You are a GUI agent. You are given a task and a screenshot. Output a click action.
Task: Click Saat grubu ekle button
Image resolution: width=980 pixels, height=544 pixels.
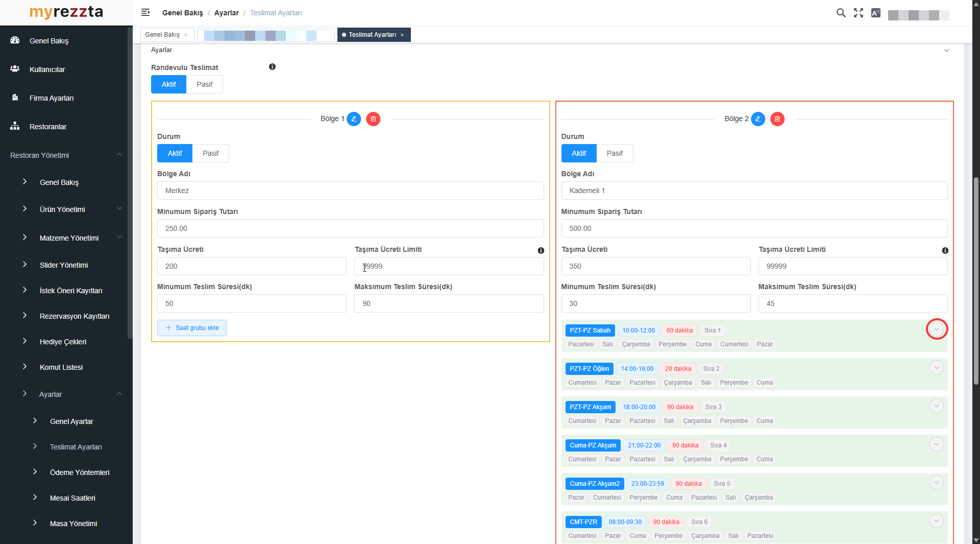(x=192, y=328)
